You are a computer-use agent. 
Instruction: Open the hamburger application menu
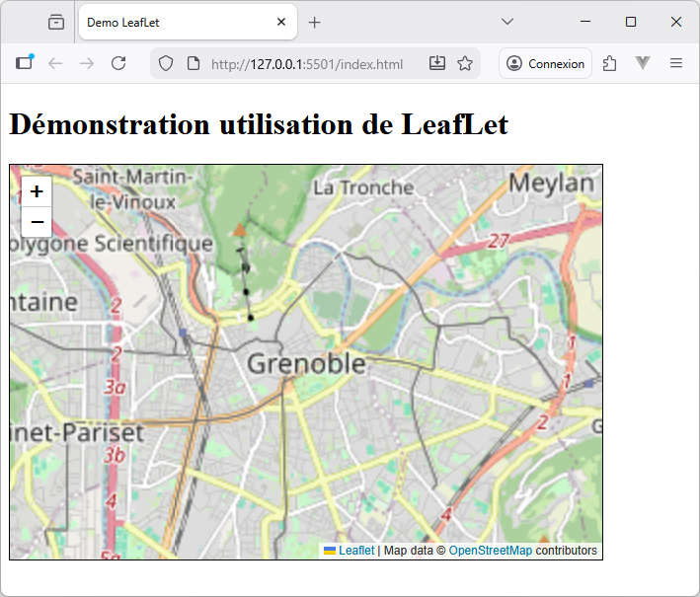pos(676,63)
